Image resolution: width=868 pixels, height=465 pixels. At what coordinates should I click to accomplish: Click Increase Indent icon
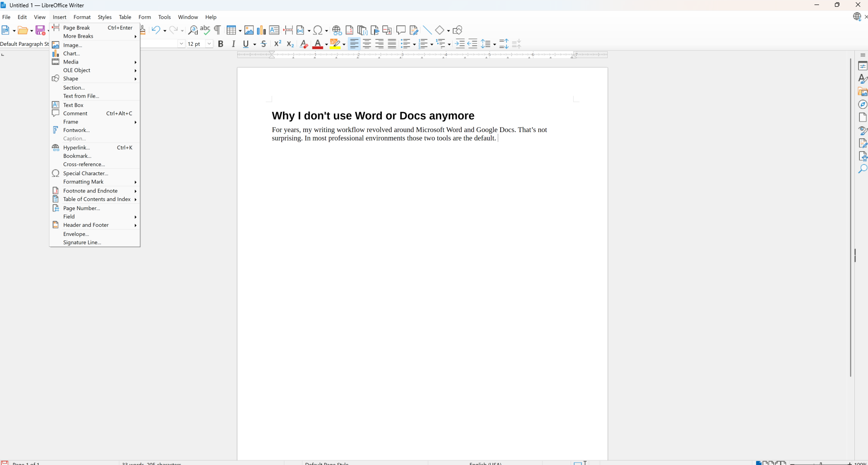(460, 44)
